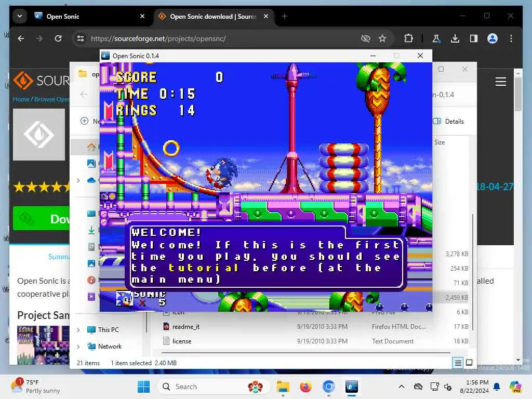Switch Explorer to details view icon
Image resolution: width=532 pixels, height=399 pixels.
click(458, 363)
